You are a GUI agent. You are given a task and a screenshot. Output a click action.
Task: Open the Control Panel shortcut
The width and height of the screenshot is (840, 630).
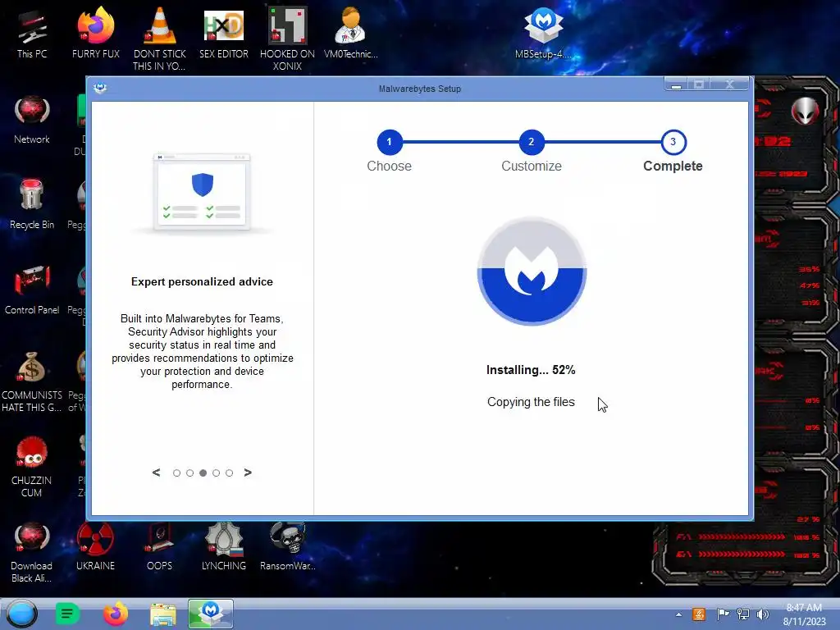click(32, 290)
